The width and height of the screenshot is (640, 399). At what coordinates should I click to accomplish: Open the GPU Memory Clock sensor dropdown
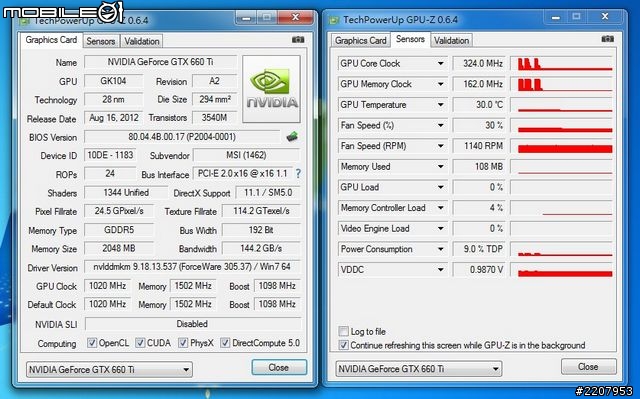[440, 84]
